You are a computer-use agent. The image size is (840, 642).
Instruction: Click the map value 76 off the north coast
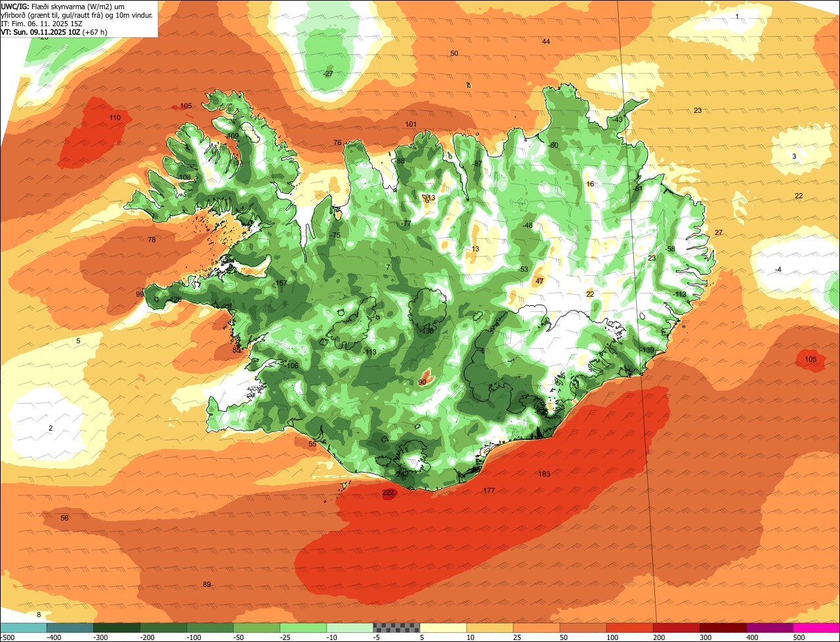tap(337, 142)
